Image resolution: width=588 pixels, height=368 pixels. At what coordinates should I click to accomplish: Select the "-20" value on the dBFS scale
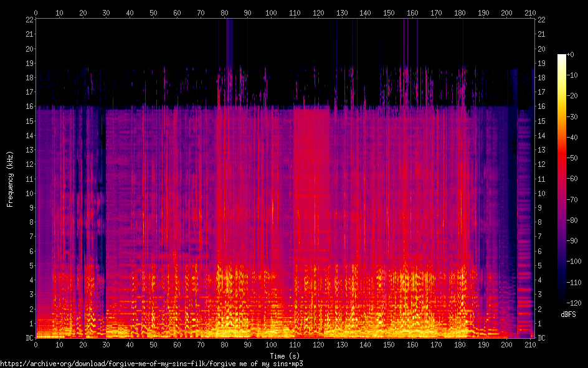point(572,96)
